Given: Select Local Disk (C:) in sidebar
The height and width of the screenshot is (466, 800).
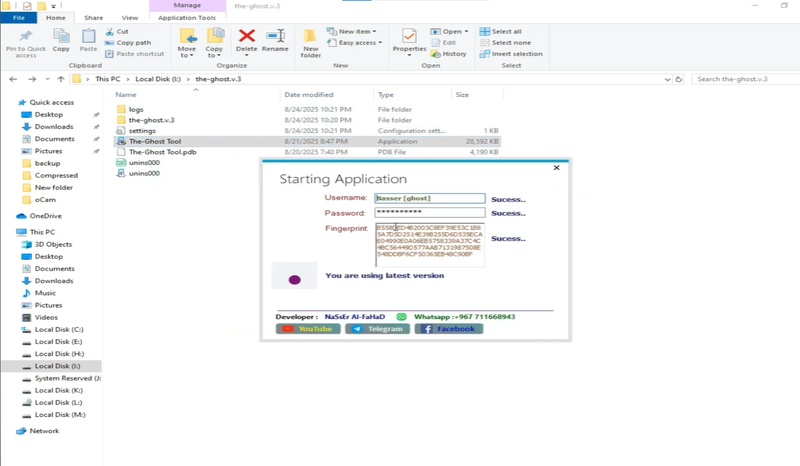Looking at the screenshot, I should tap(59, 330).
